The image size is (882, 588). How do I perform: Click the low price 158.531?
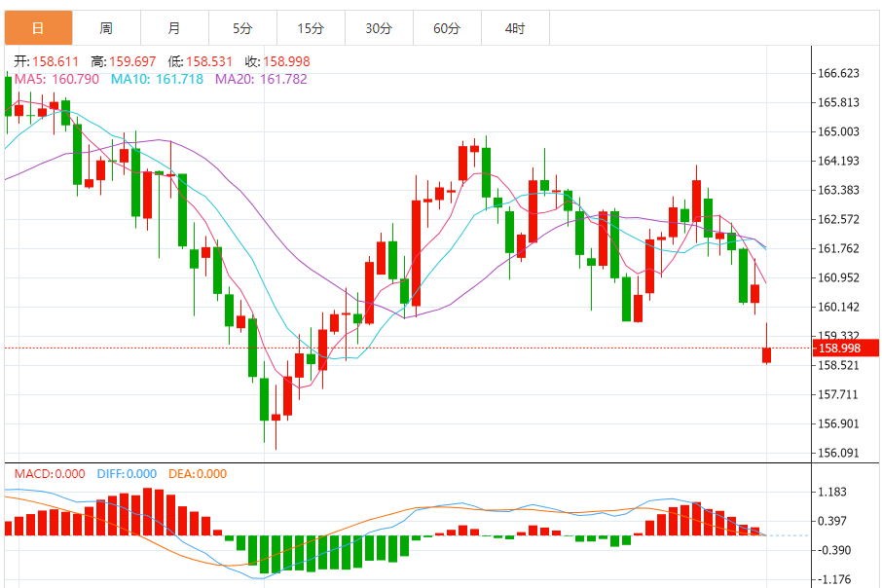209,61
